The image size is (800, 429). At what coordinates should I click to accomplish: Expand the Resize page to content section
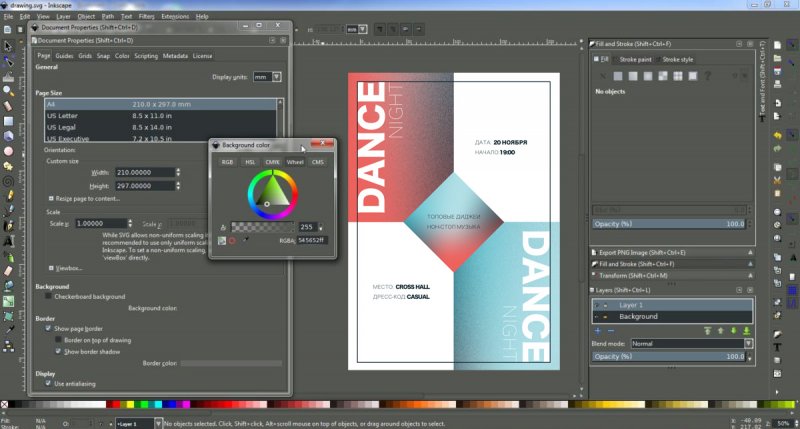pyautogui.click(x=51, y=199)
